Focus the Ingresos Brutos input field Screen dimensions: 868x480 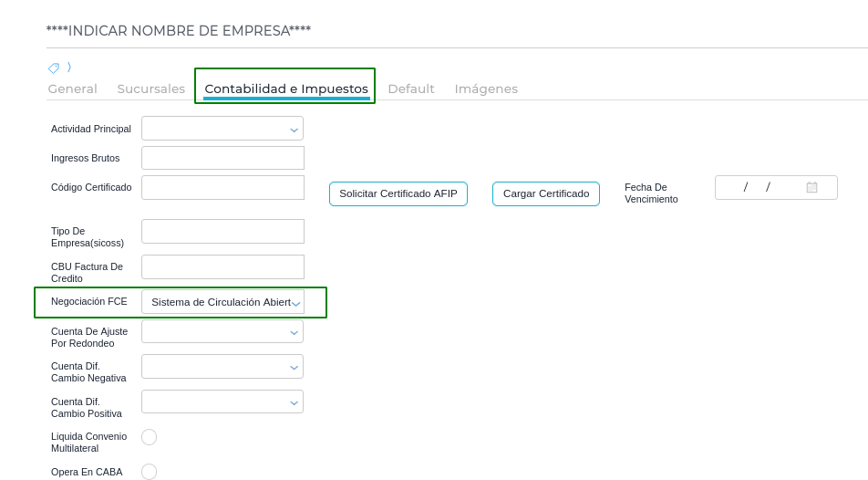click(222, 158)
